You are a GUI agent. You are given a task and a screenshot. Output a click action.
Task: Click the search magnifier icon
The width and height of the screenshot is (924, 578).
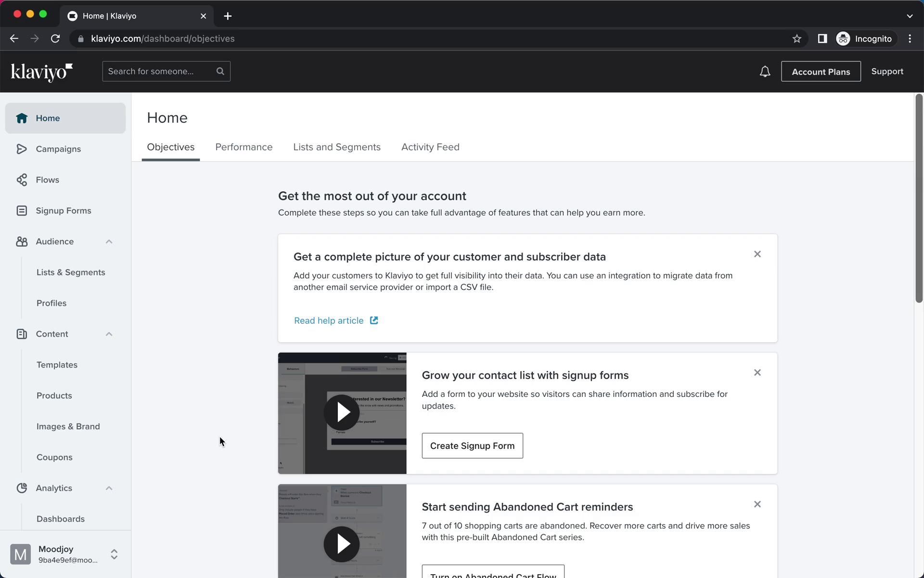click(220, 71)
